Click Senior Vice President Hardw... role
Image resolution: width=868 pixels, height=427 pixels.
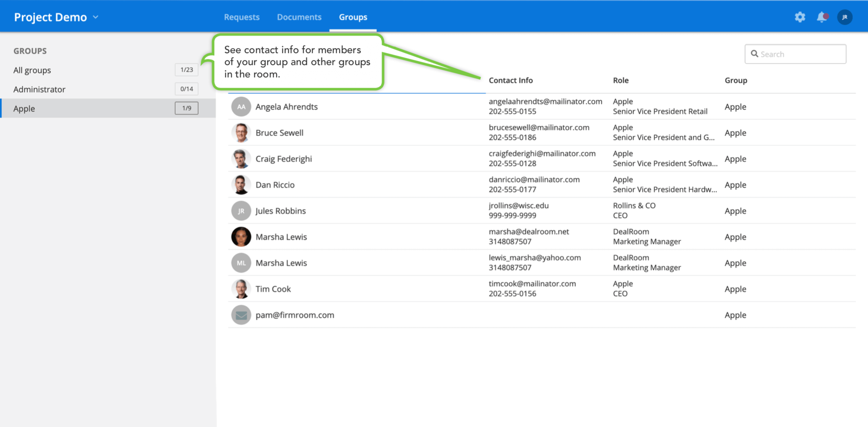pyautogui.click(x=665, y=190)
